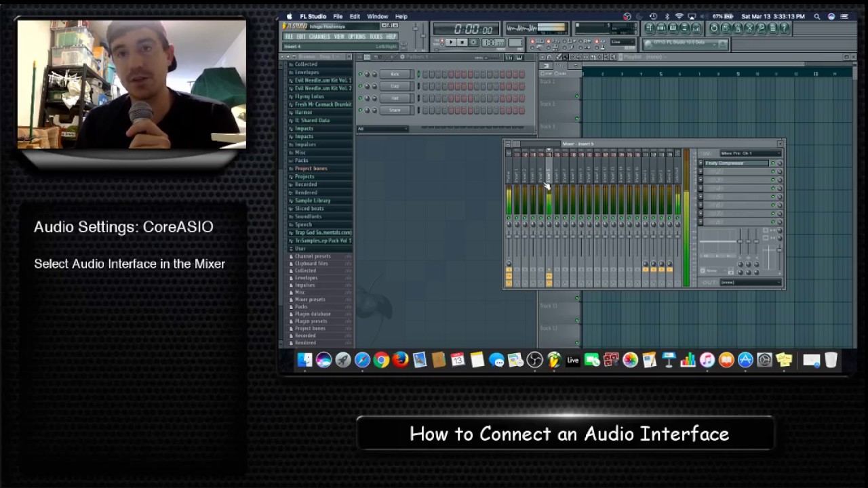Adjust the main volume slider in the toolbar

tap(415, 28)
